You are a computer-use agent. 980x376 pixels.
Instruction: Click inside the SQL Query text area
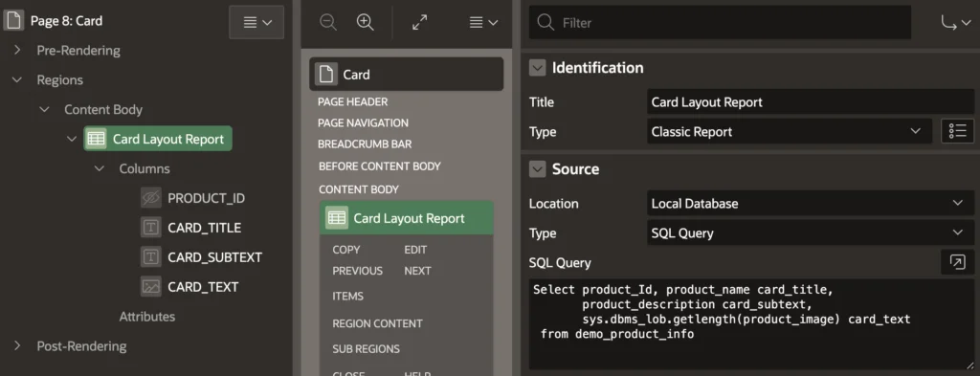(x=751, y=324)
